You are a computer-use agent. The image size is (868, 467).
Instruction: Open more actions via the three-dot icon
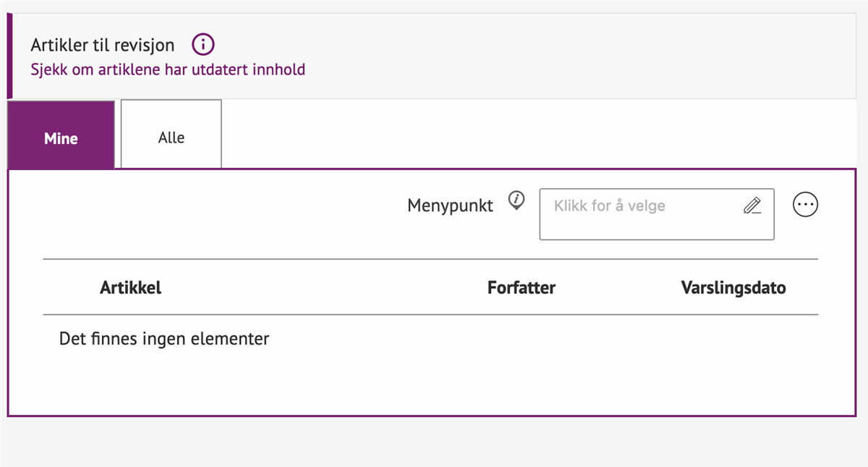[x=806, y=204]
